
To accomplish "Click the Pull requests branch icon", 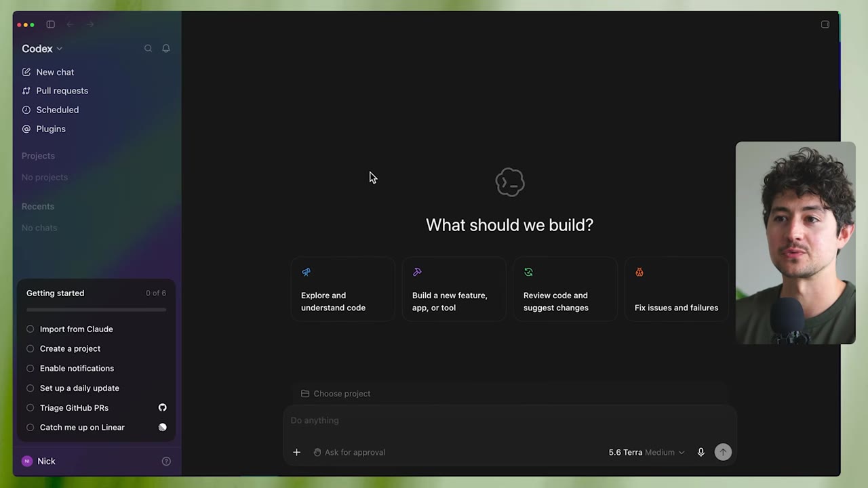I will tap(26, 91).
